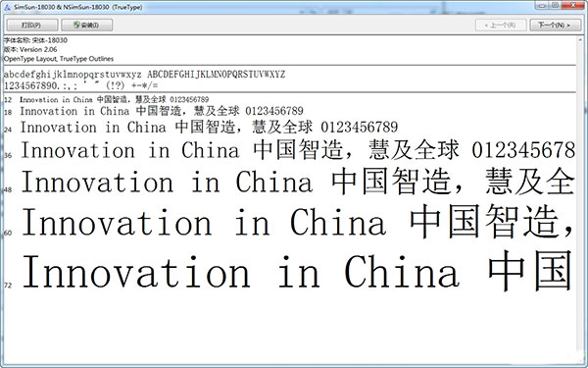Click the 打印(P) print button
This screenshot has height=368, width=588.
click(x=32, y=26)
